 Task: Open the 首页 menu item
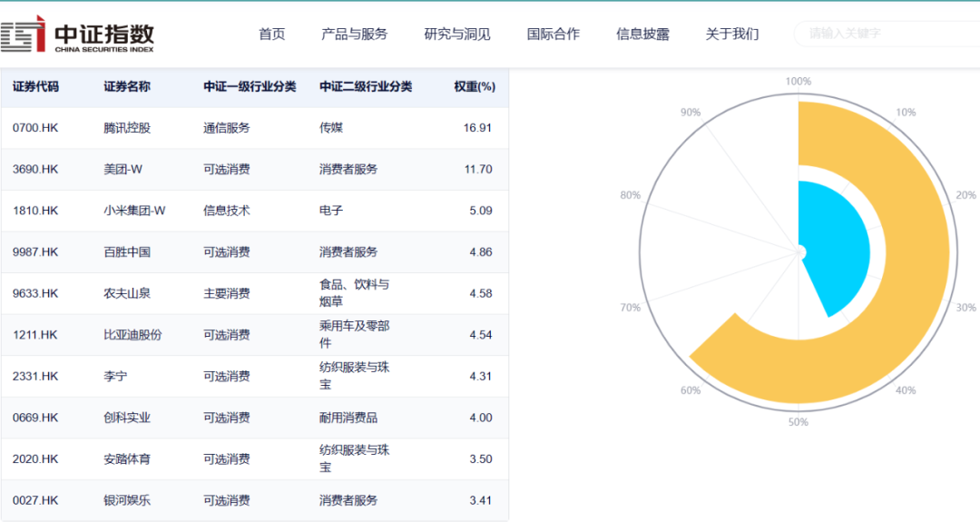click(x=271, y=34)
